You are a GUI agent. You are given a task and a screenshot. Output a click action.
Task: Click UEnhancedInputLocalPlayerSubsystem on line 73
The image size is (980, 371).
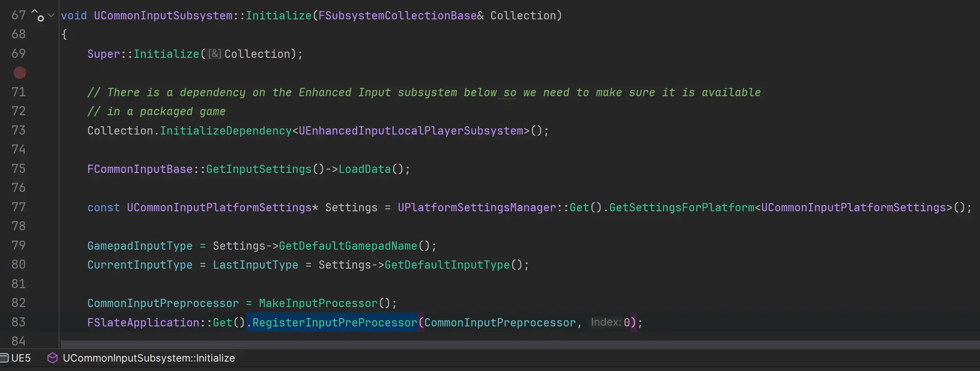[411, 131]
